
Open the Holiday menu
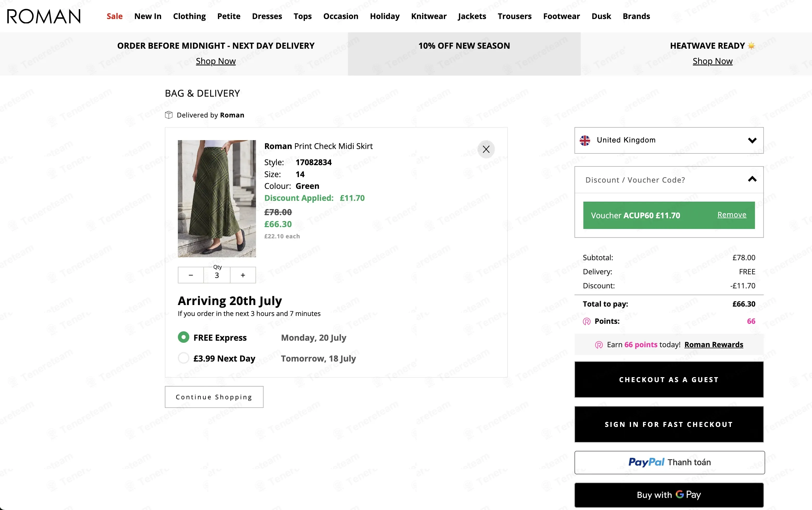click(x=384, y=16)
